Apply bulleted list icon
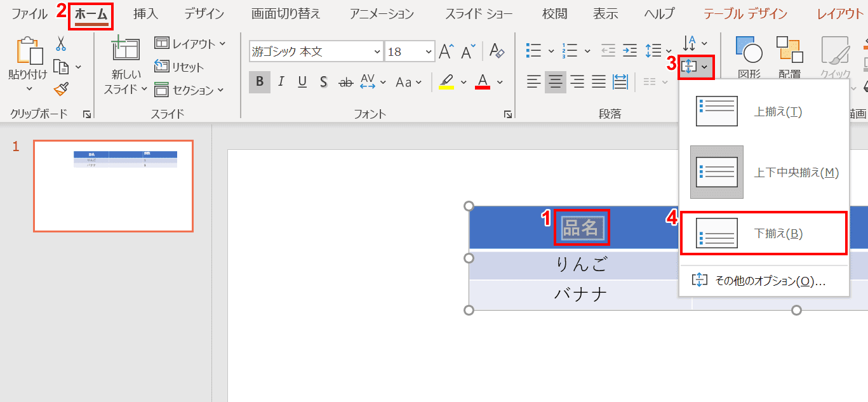The height and width of the screenshot is (402, 868). tap(533, 51)
